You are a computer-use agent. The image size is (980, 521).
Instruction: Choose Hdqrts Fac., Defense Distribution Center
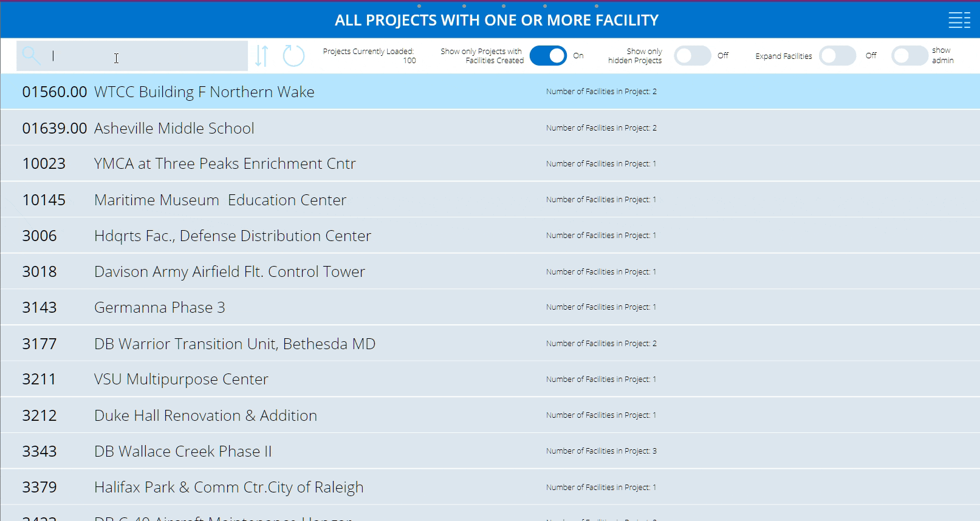[232, 236]
